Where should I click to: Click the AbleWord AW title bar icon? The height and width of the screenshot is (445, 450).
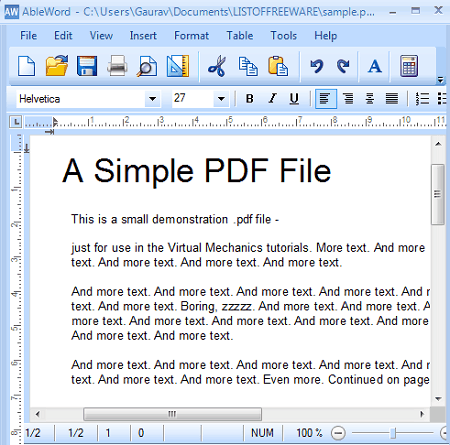pos(11,12)
